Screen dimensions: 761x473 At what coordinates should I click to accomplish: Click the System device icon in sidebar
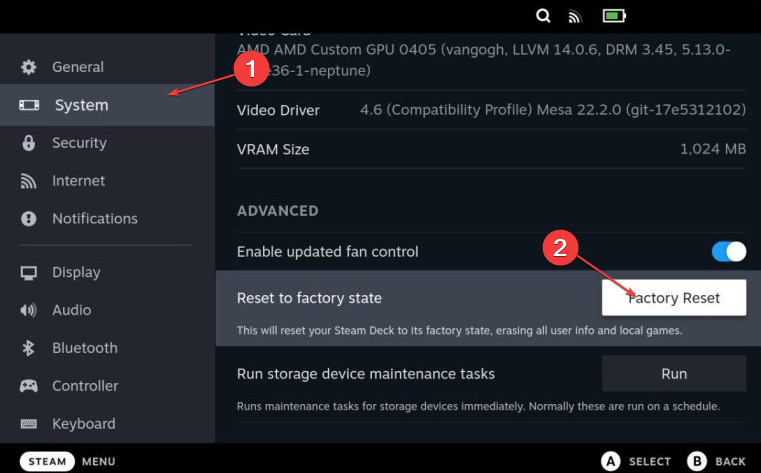pos(29,105)
